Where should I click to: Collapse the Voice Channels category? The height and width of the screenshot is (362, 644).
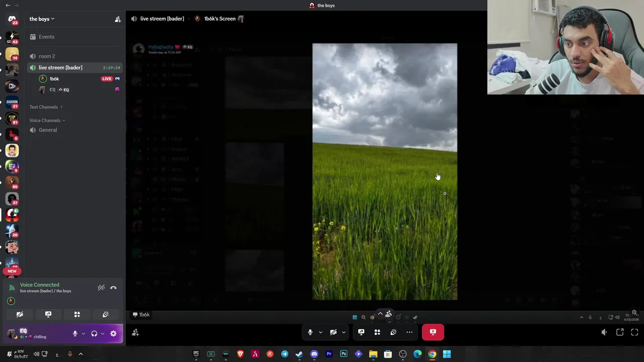point(47,121)
